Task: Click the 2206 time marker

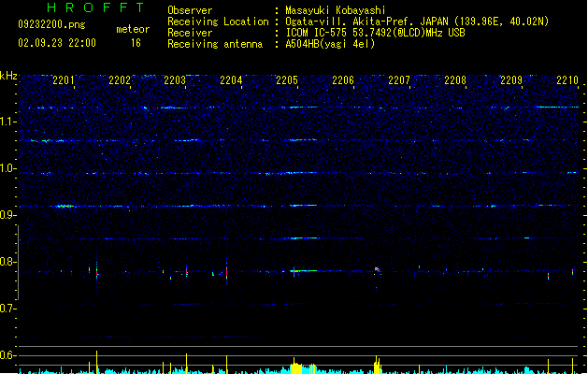Action: point(343,79)
